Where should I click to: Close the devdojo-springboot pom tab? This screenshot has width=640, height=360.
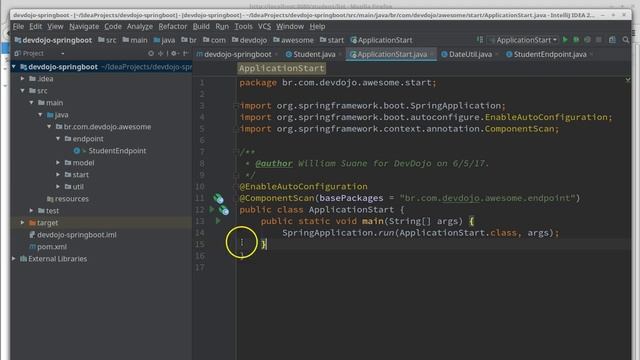tap(276, 54)
